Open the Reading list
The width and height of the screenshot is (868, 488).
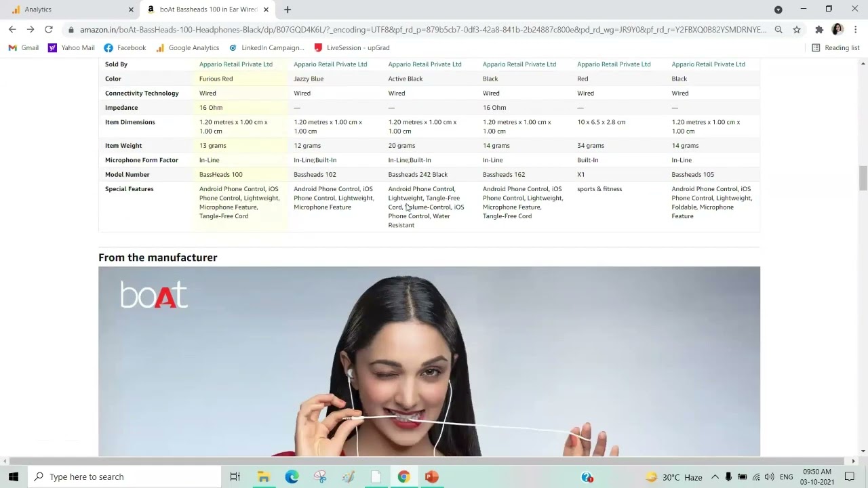pos(835,48)
